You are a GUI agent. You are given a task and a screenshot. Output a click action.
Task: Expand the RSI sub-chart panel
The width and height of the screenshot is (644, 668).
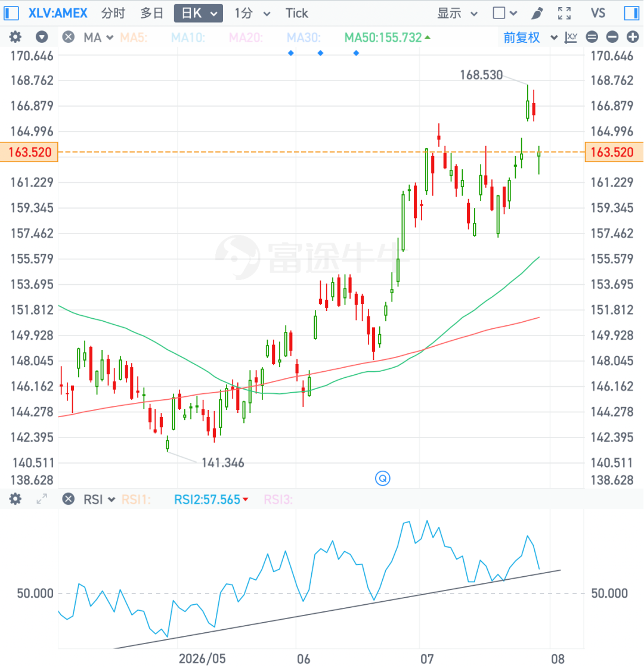point(42,499)
